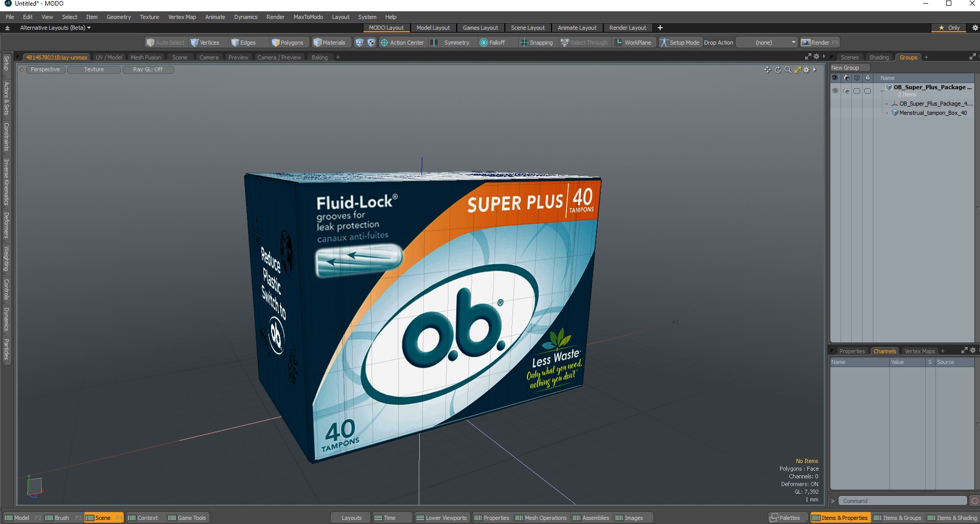Screen dimensions: 980x524
Task: Click the left selection-item mode icon after Materials
Action: (x=359, y=43)
